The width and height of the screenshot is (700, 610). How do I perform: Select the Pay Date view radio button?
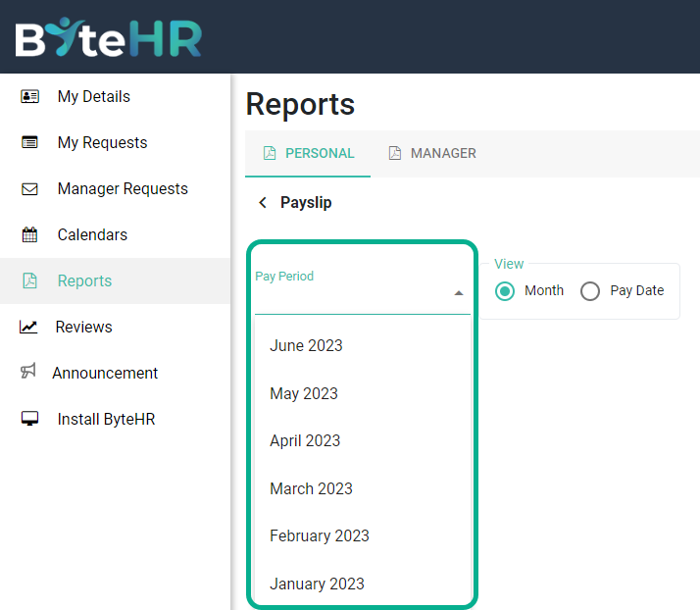click(590, 291)
